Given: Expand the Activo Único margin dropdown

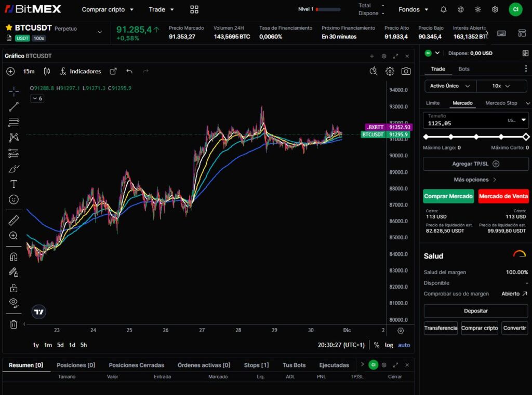Looking at the screenshot, I should pyautogui.click(x=450, y=86).
